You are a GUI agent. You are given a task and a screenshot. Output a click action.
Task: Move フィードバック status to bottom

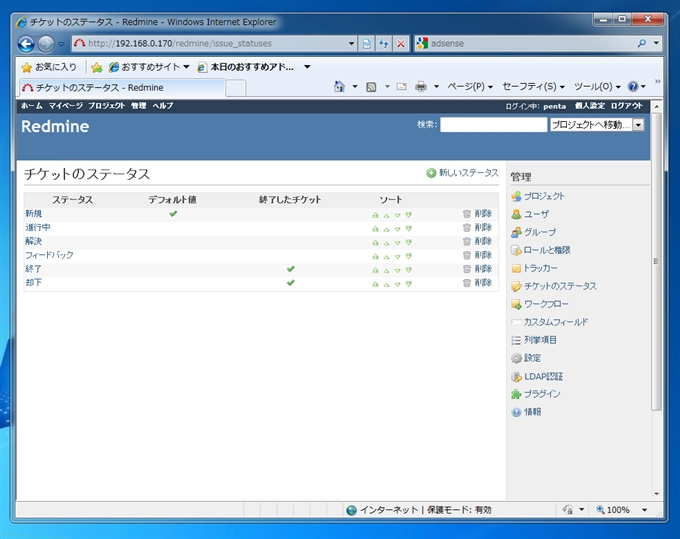(x=408, y=256)
